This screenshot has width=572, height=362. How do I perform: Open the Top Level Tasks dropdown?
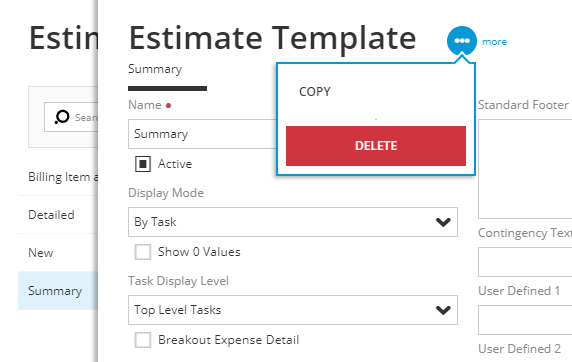(293, 310)
